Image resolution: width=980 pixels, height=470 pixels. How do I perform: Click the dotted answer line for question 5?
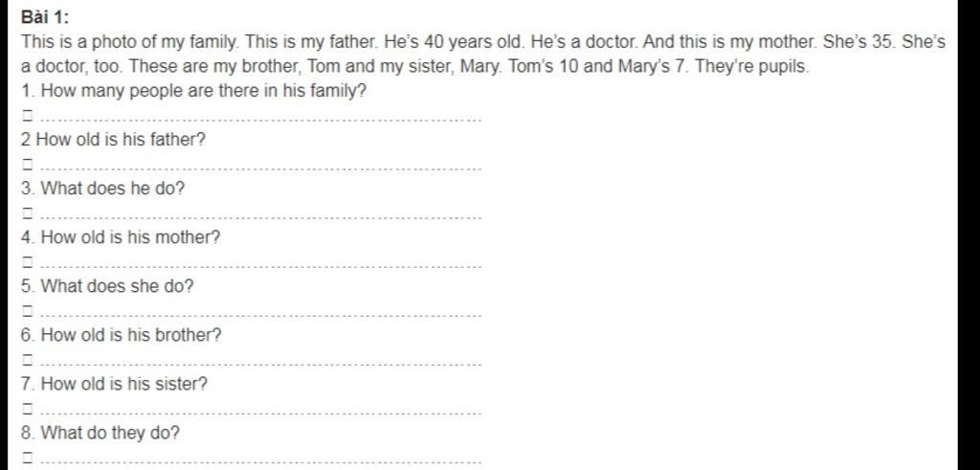(x=260, y=315)
